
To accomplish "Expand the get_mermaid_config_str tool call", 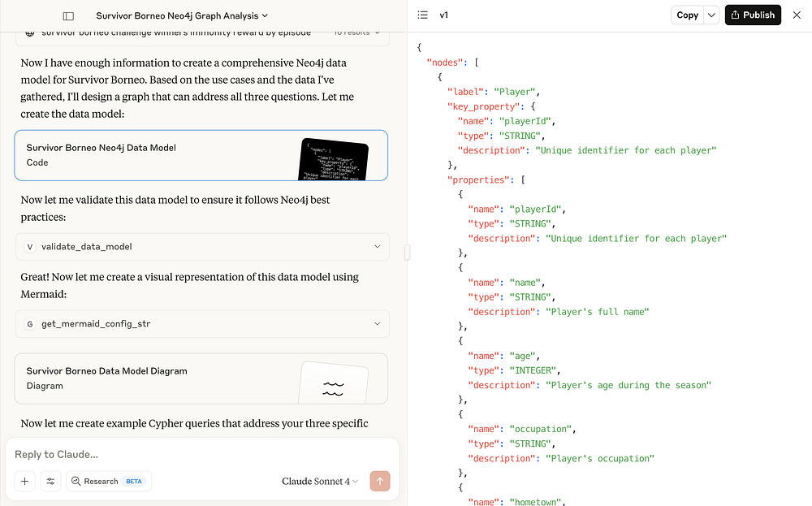I will coord(202,324).
